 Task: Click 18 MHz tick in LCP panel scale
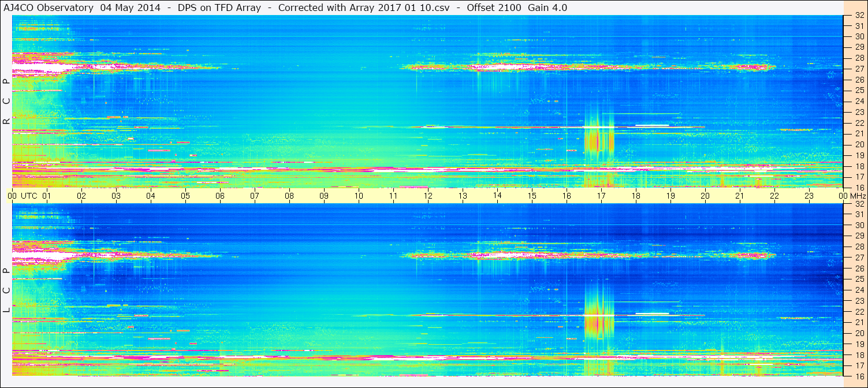859,355
